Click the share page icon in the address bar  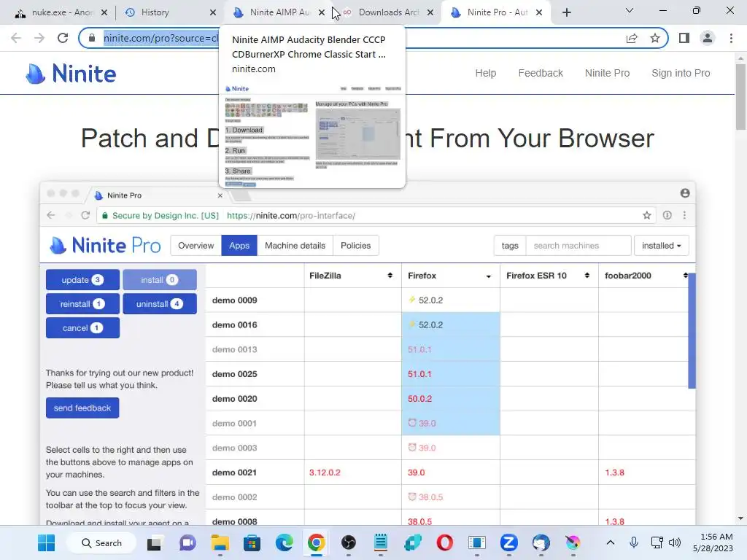tap(632, 38)
